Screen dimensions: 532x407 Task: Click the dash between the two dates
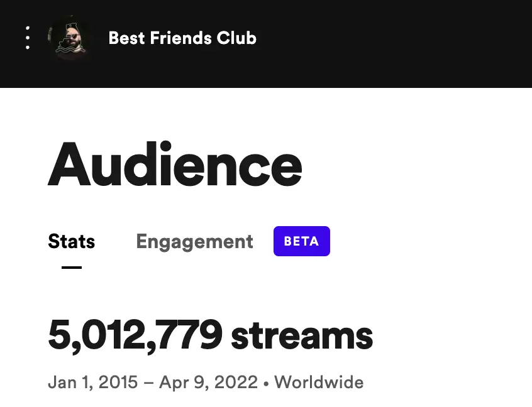[148, 383]
